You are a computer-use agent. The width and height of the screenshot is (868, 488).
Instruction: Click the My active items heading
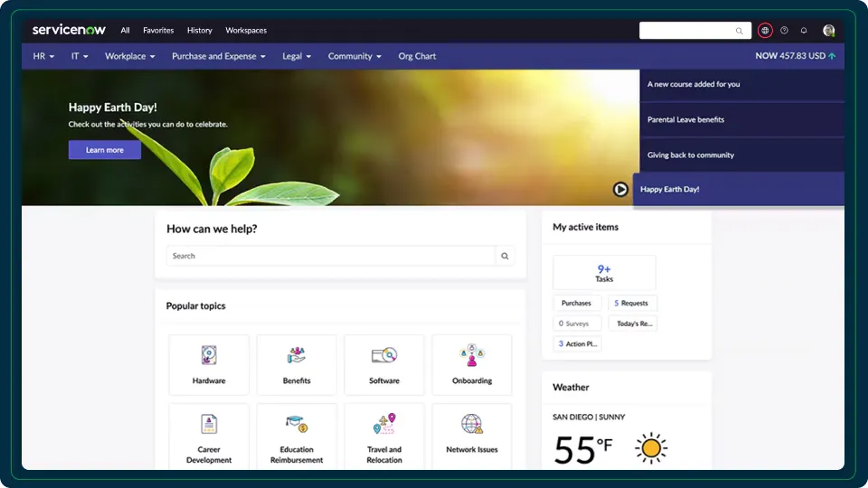(x=585, y=227)
